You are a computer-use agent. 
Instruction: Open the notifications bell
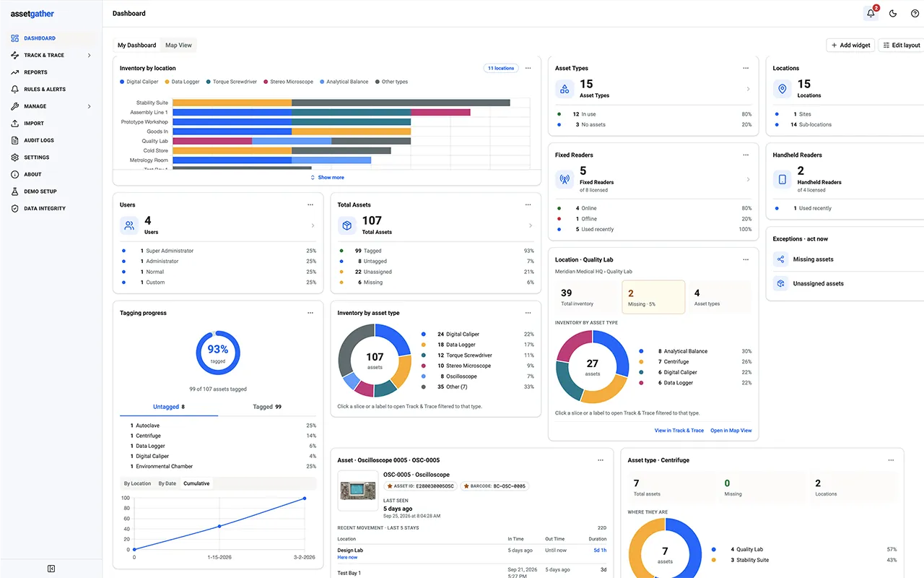click(871, 13)
